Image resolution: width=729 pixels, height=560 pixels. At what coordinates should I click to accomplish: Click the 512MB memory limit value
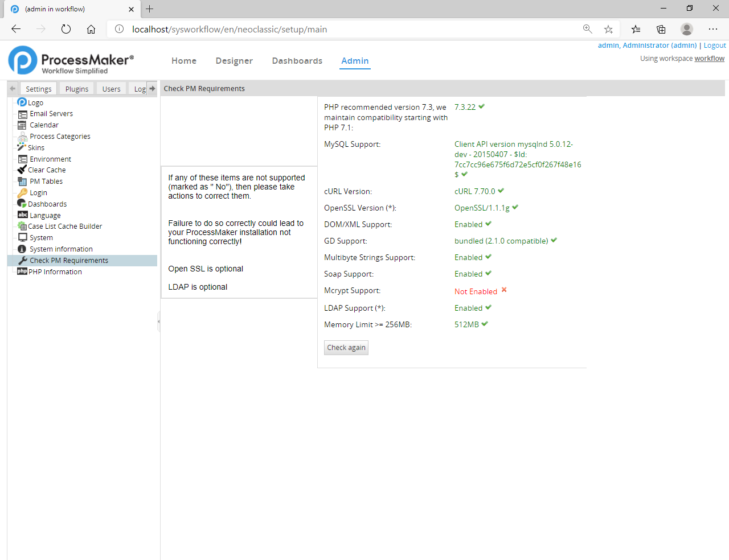tap(466, 324)
